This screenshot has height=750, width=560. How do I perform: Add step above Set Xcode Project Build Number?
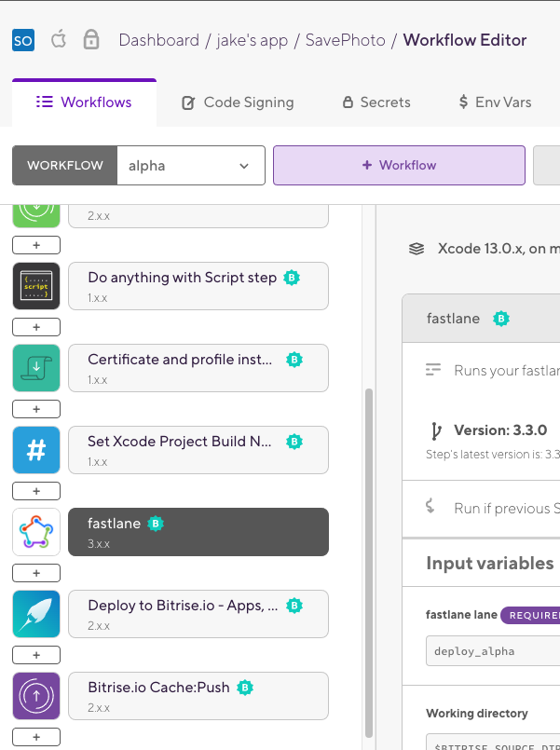pyautogui.click(x=36, y=409)
